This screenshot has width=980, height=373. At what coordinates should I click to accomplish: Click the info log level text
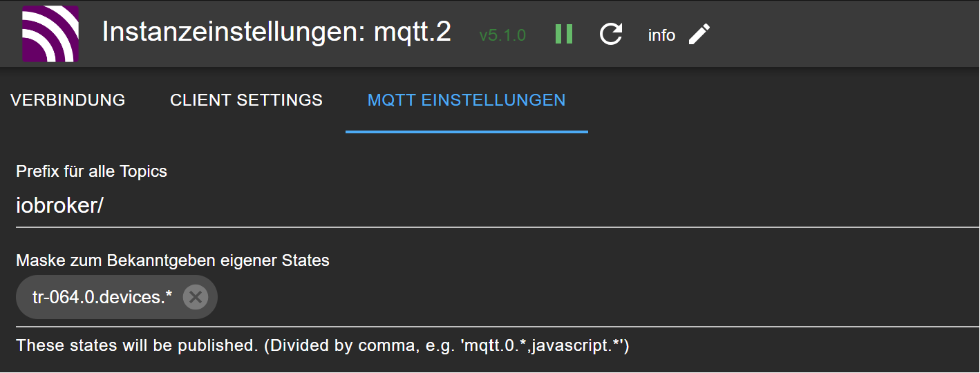click(661, 35)
